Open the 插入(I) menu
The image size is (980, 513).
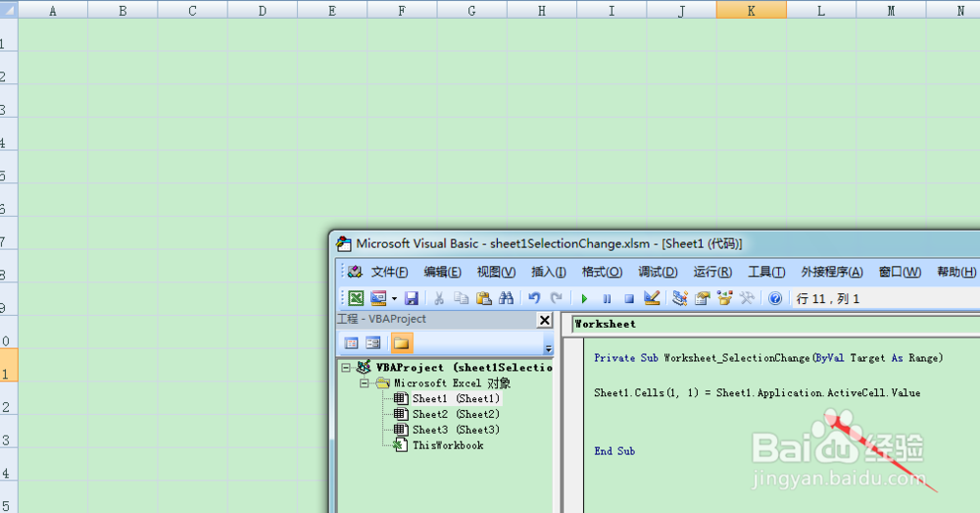coord(548,272)
